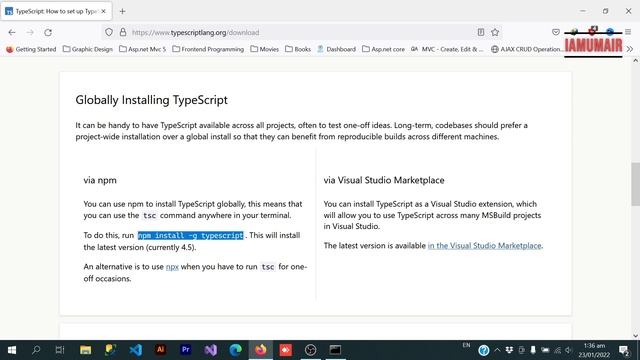Open the Movies bookmarks folder
This screenshot has width=640, height=360.
tap(264, 49)
